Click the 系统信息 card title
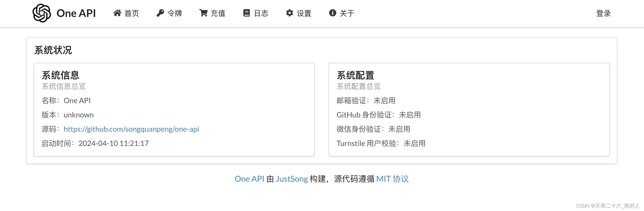The image size is (644, 211). pos(60,75)
